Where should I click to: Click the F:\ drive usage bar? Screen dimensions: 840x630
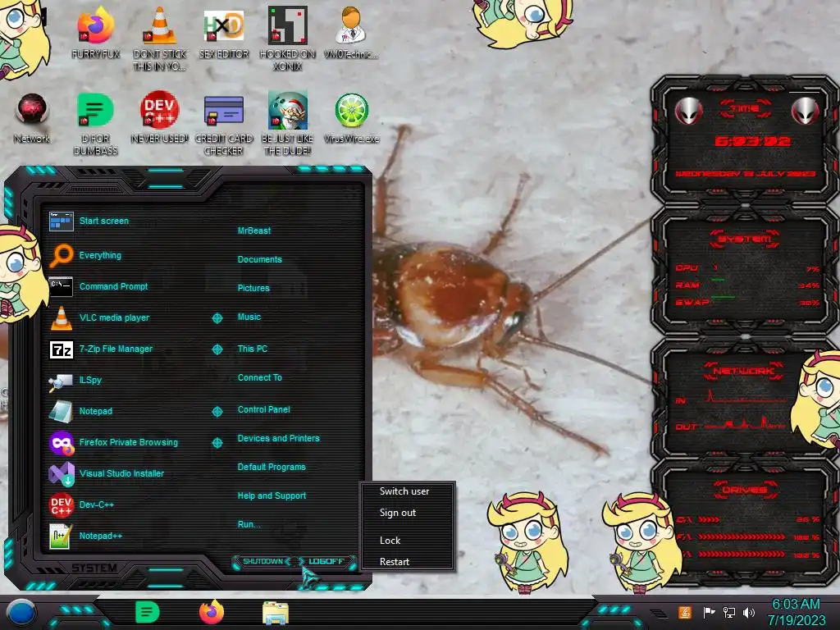[742, 536]
